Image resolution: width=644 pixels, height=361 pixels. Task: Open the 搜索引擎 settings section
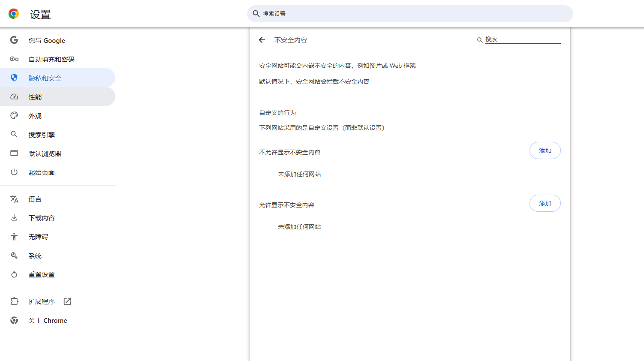click(42, 135)
